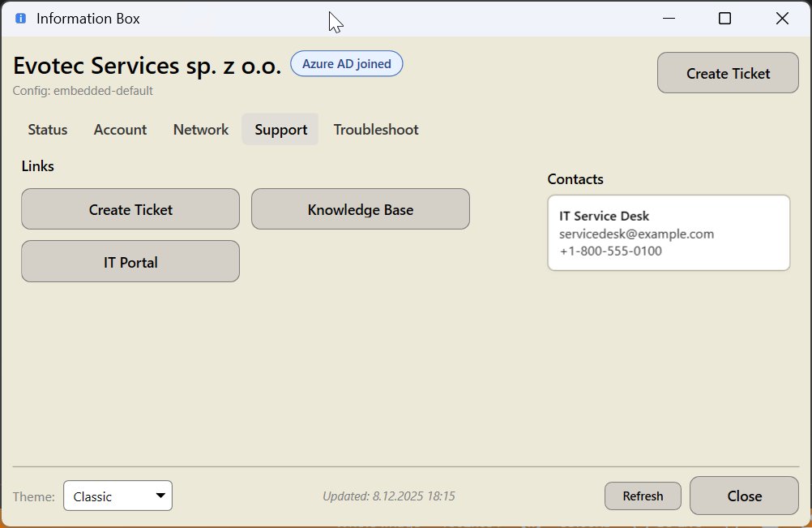Image resolution: width=812 pixels, height=528 pixels.
Task: Open the Knowledge Base link button
Action: click(x=361, y=209)
